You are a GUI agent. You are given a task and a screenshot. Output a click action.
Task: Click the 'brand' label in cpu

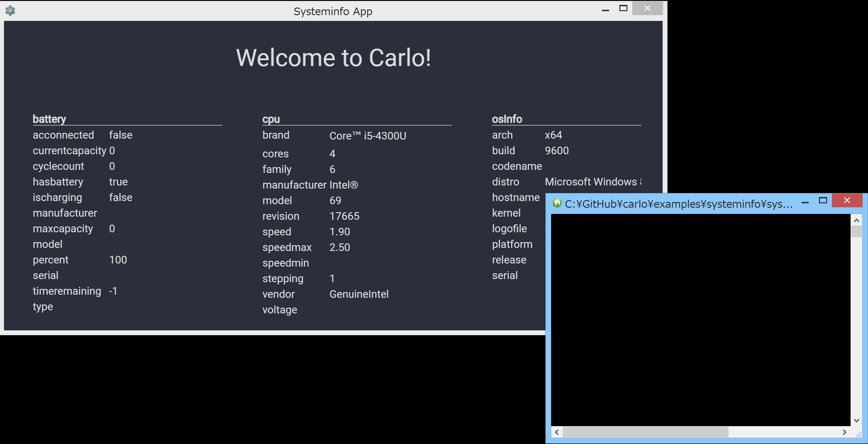[x=276, y=135]
